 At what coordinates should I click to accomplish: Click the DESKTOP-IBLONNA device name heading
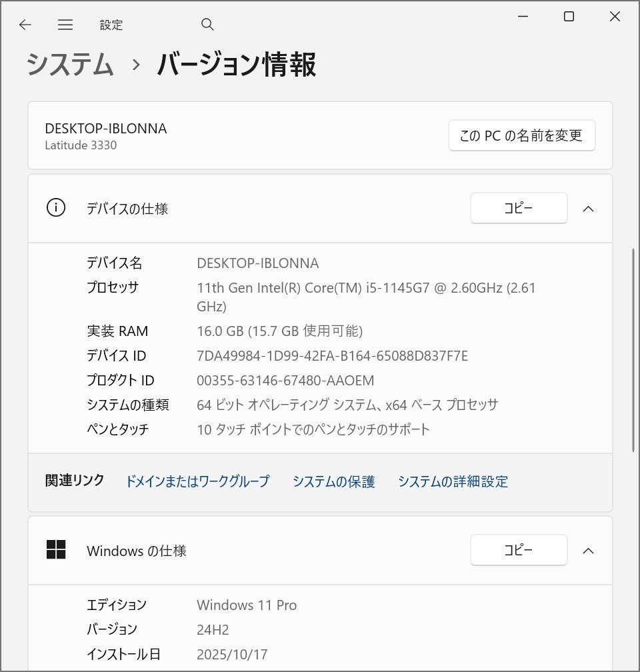coord(105,129)
